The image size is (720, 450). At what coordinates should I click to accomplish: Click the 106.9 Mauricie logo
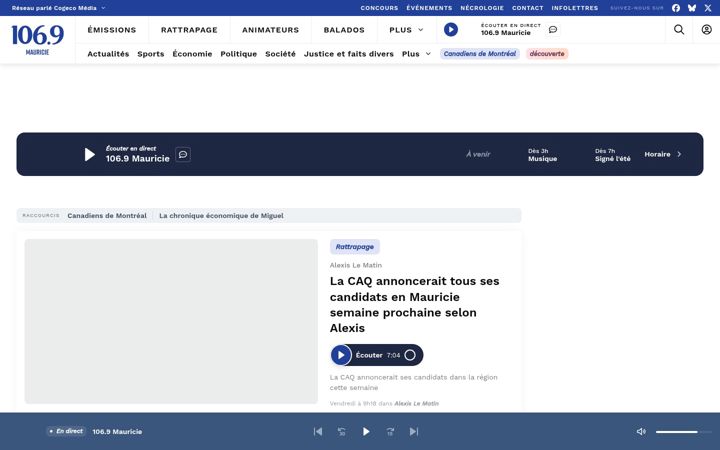point(37,40)
